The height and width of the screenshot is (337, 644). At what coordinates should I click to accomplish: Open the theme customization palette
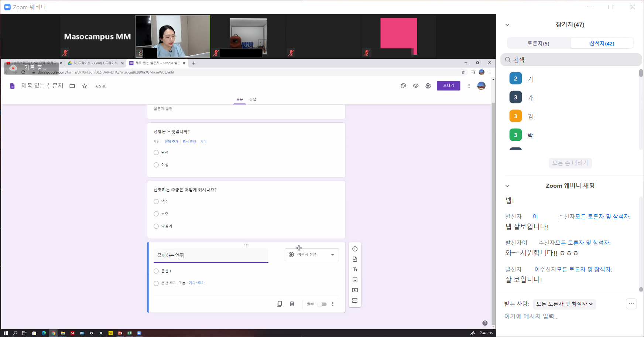point(403,86)
